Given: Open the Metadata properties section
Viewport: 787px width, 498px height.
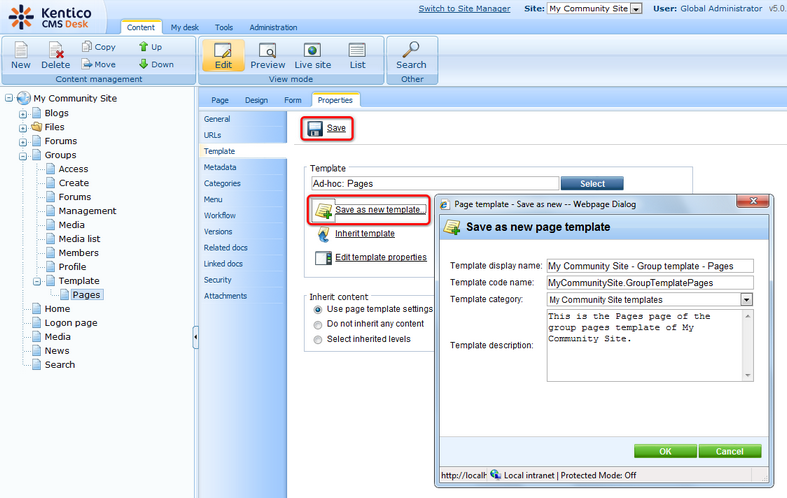Looking at the screenshot, I should (x=220, y=167).
